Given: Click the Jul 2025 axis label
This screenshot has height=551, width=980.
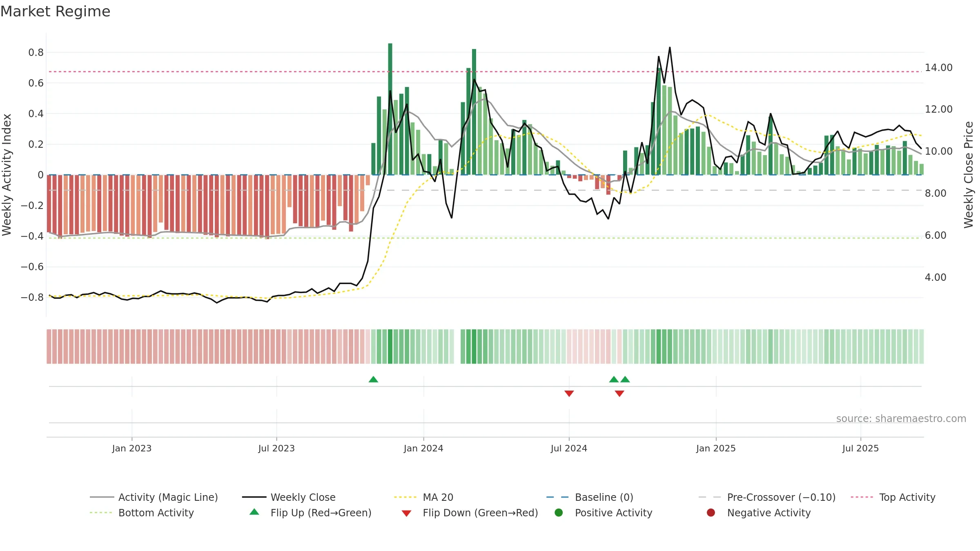Looking at the screenshot, I should 860,448.
